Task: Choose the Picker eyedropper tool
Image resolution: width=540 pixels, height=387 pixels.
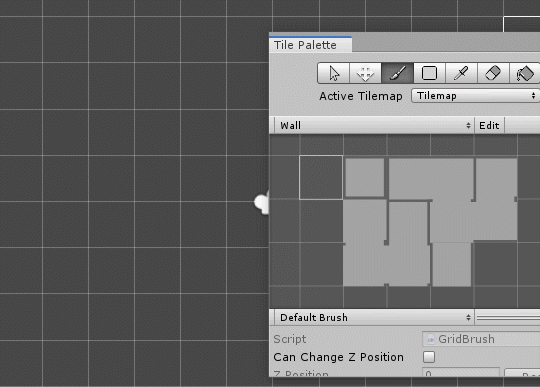Action: [x=461, y=73]
